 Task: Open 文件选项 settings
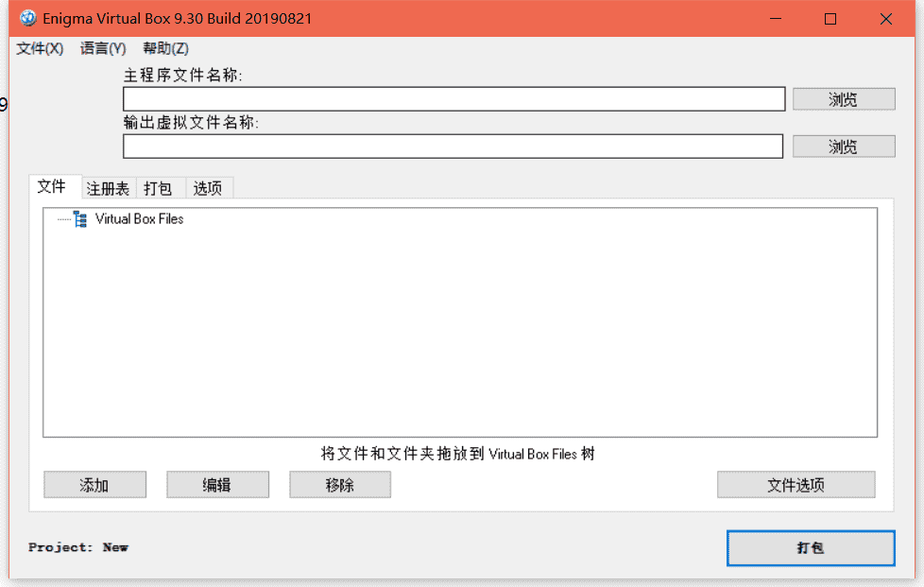pyautogui.click(x=796, y=485)
